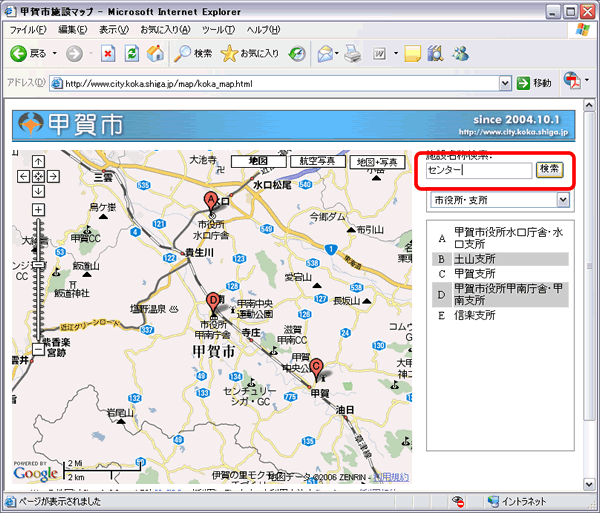Click the 検索 button beside search field
This screenshot has width=600, height=513.
tap(549, 169)
